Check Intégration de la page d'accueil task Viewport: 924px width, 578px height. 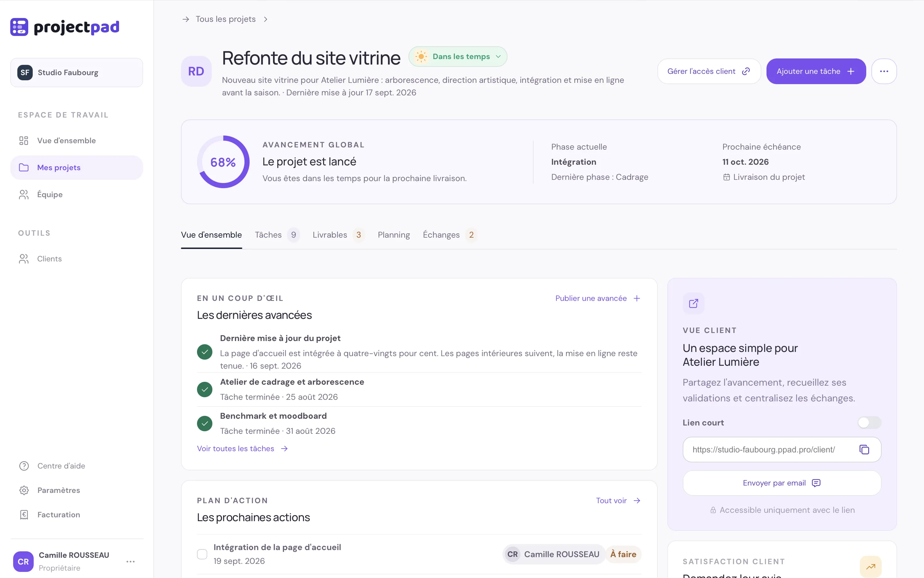coord(202,554)
